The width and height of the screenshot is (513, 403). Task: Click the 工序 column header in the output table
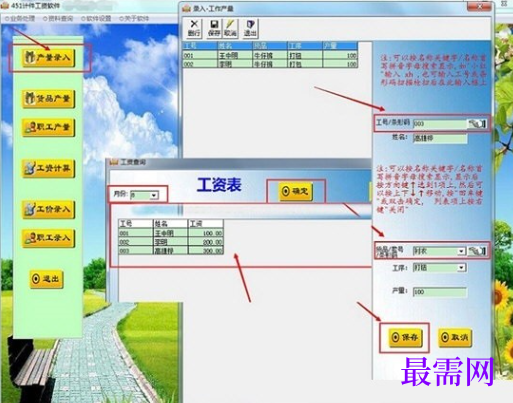click(305, 46)
